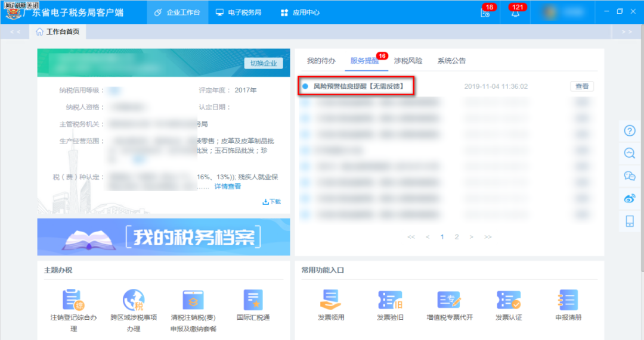Select 系统公告 tab
The image size is (644, 340).
tap(451, 61)
